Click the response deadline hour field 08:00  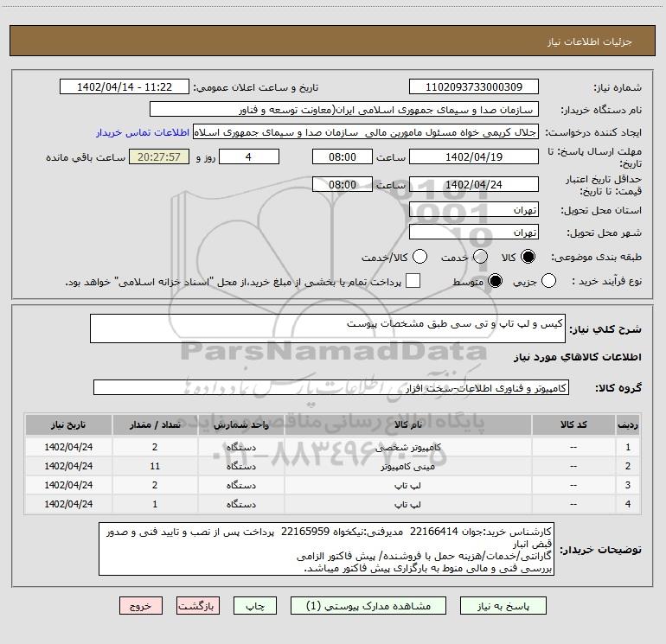coord(343,157)
